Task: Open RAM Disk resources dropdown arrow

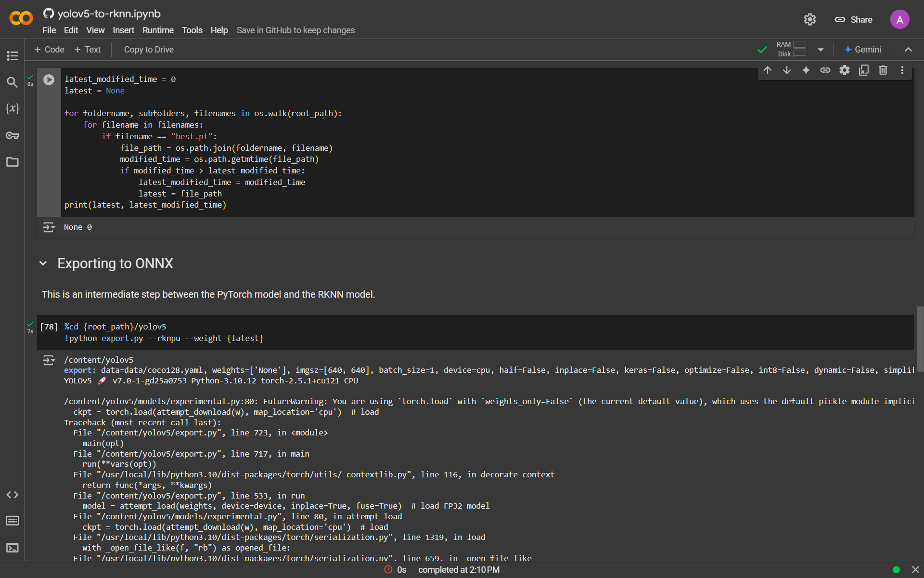Action: coord(821,50)
